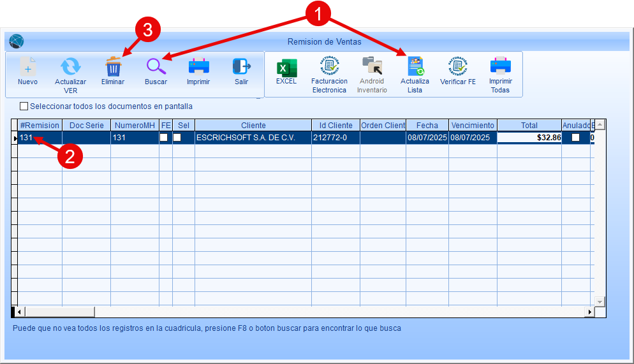Open Facturacion Electronica
This screenshot has width=634, height=364.
coord(329,66)
